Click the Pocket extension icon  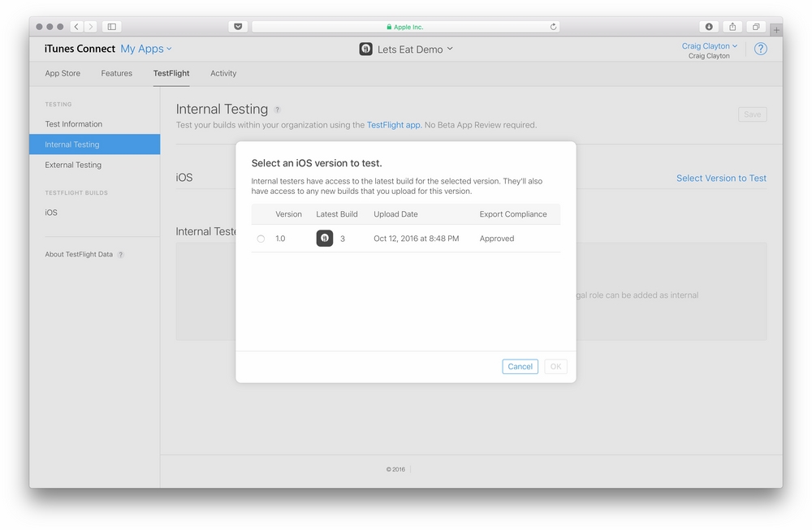click(x=238, y=27)
